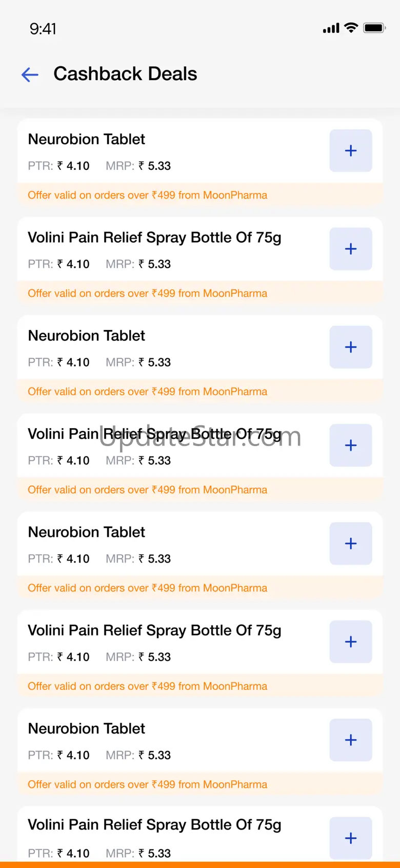Open the first Volini Pain Relief Spray title
The height and width of the screenshot is (868, 400).
coord(154,238)
